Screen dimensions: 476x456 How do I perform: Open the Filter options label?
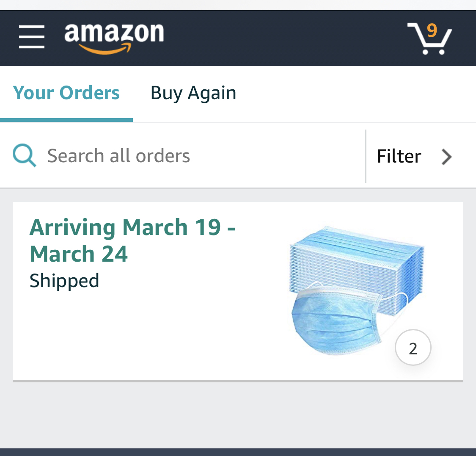(x=399, y=156)
